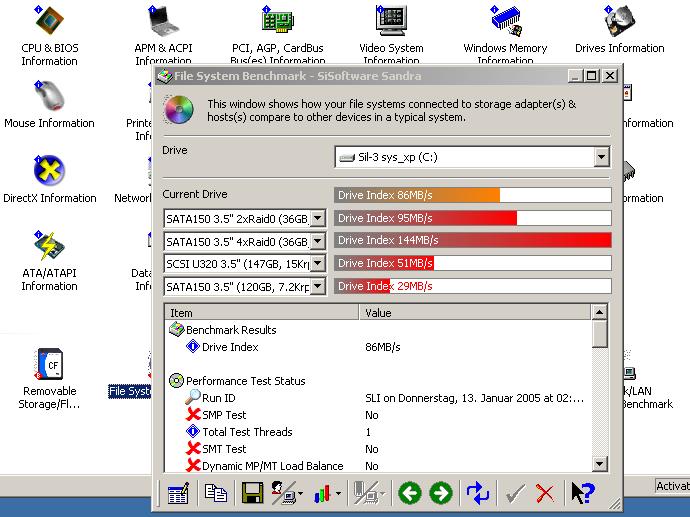Select Dynamic MP/MT Load Balance row
The width and height of the screenshot is (690, 517).
pyautogui.click(x=378, y=466)
